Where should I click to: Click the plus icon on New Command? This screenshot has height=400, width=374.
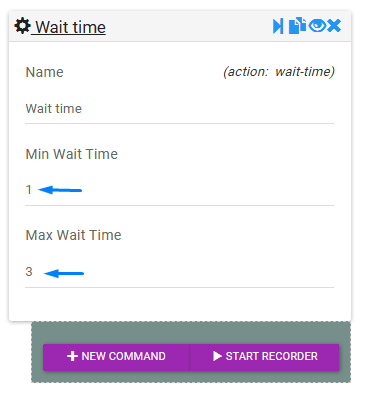click(72, 356)
